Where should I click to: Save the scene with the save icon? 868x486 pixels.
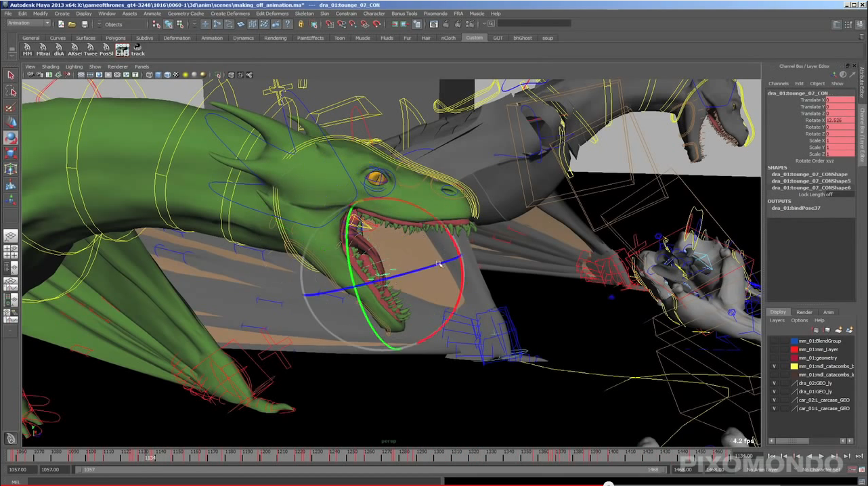click(x=84, y=24)
